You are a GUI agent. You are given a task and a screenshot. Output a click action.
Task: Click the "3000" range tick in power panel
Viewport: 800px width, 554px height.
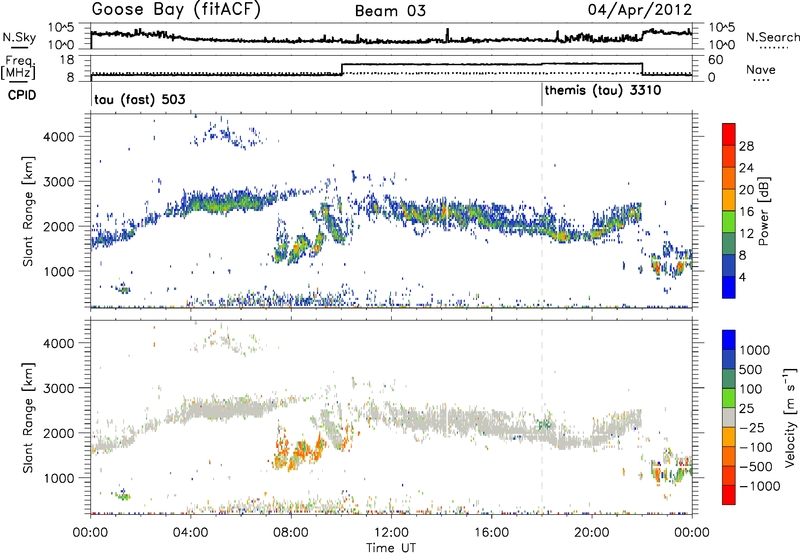click(59, 182)
